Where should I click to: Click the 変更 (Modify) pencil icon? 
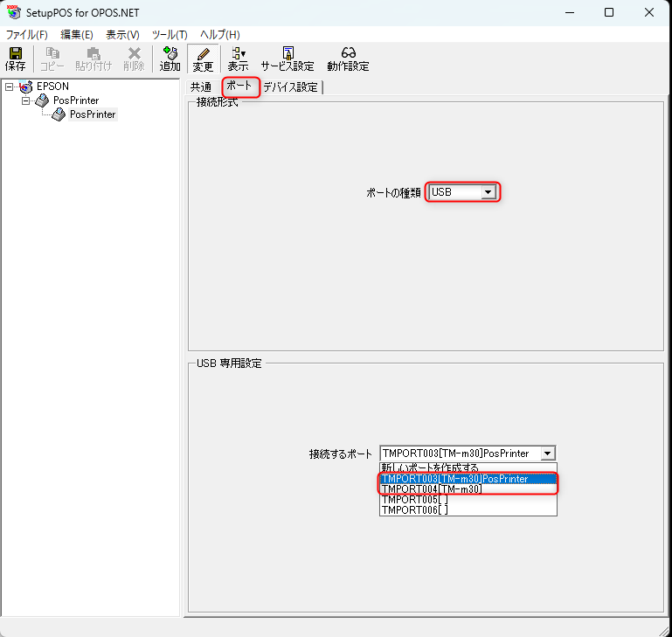[x=203, y=59]
